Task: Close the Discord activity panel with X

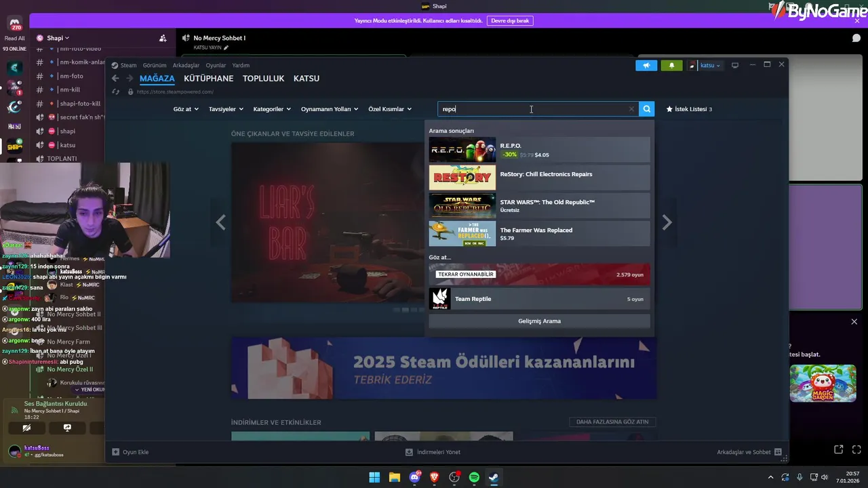Action: (854, 321)
